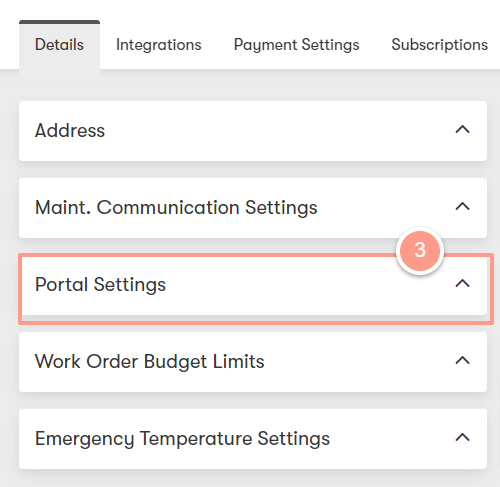
Task: Click the orange step 3 badge
Action: (420, 250)
